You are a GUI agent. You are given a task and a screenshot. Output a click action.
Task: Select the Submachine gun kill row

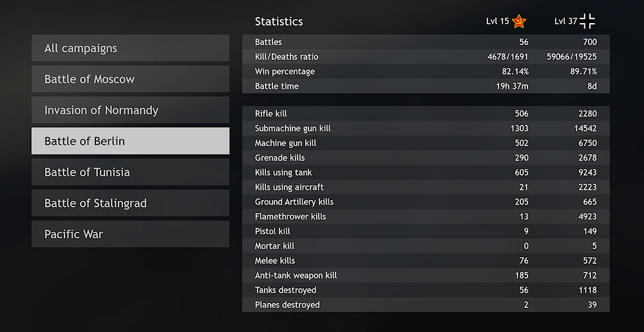pyautogui.click(x=425, y=128)
